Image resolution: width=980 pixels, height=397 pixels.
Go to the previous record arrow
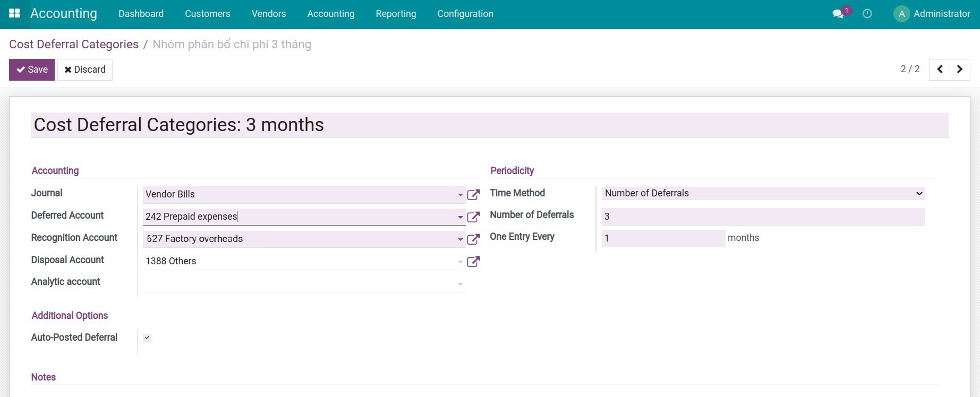click(x=940, y=70)
